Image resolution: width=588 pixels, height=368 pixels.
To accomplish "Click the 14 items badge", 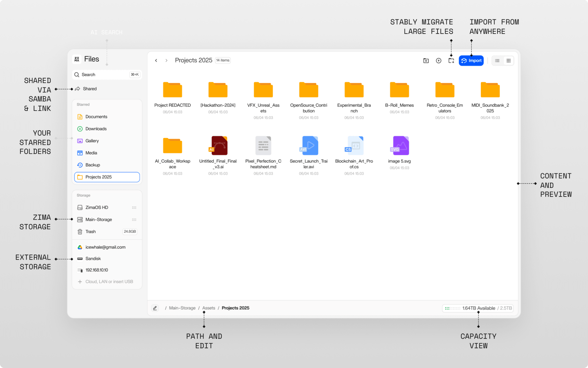I will coord(223,60).
